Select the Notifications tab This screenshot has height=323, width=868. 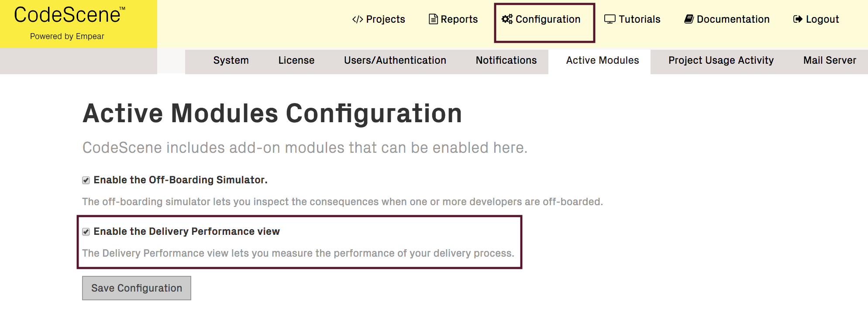[506, 61]
